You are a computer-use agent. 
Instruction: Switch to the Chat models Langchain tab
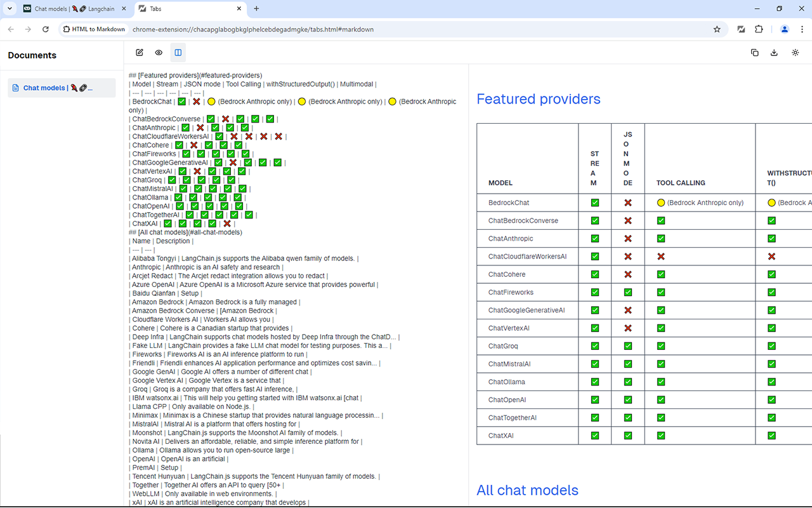(75, 9)
